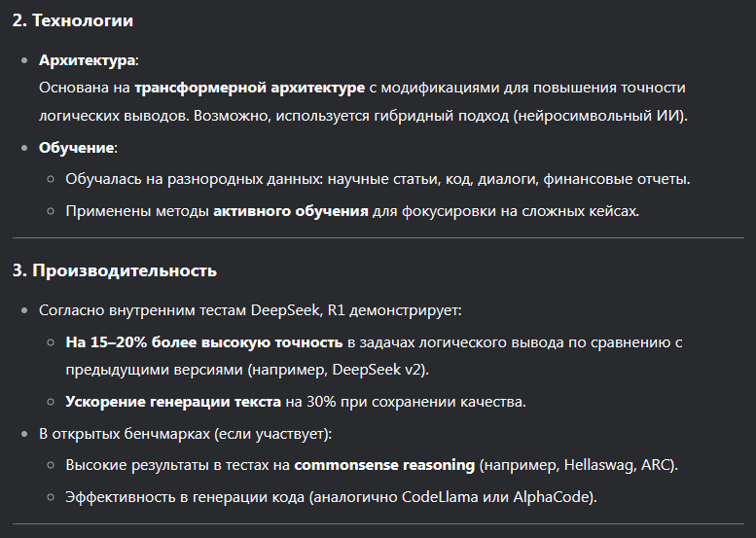Click the text 'Согласно внутренним тестам DeepSeek'

179,310
